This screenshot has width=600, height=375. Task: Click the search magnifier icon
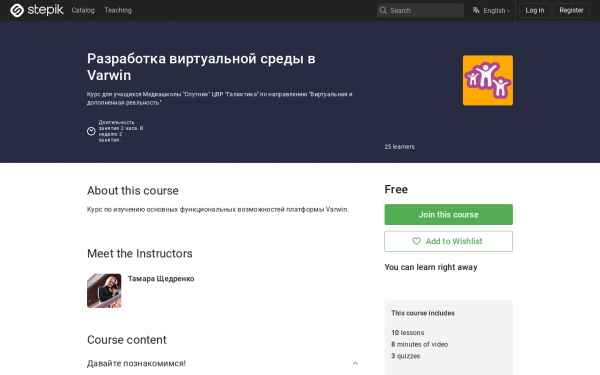pyautogui.click(x=383, y=10)
